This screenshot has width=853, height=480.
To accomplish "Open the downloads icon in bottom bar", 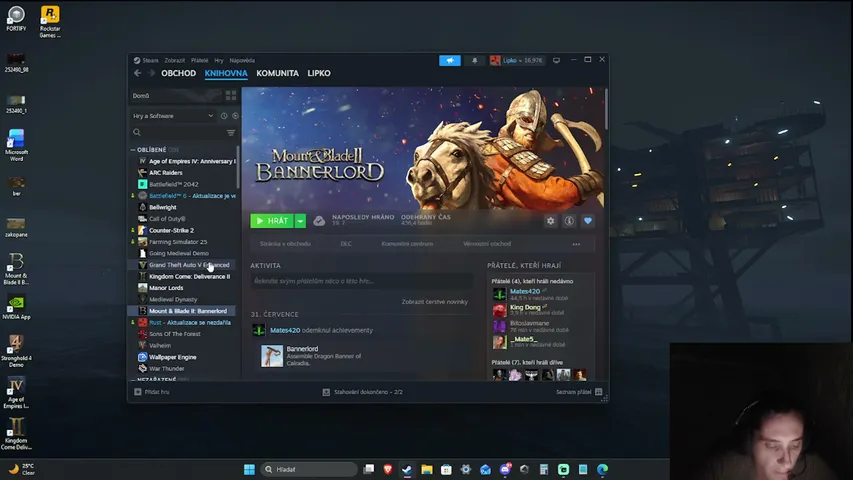I will pos(326,392).
